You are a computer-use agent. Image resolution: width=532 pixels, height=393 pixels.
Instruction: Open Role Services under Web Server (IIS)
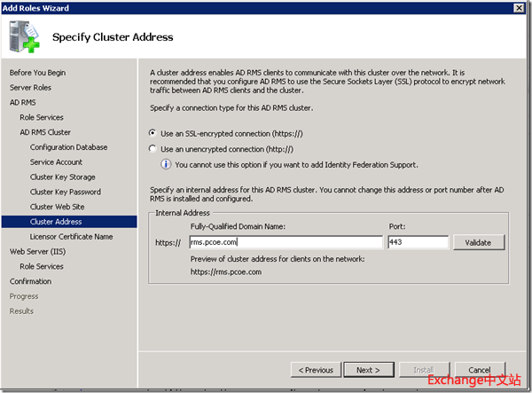coord(42,267)
